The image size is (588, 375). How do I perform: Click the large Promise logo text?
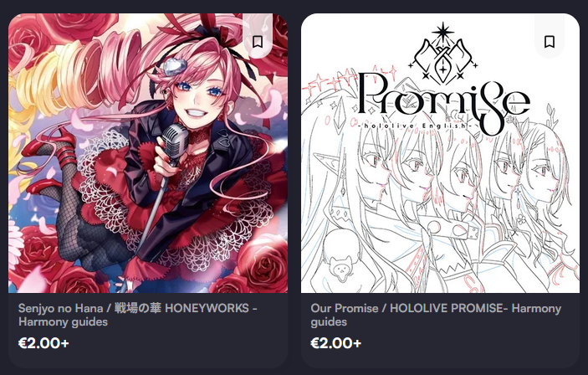[444, 100]
